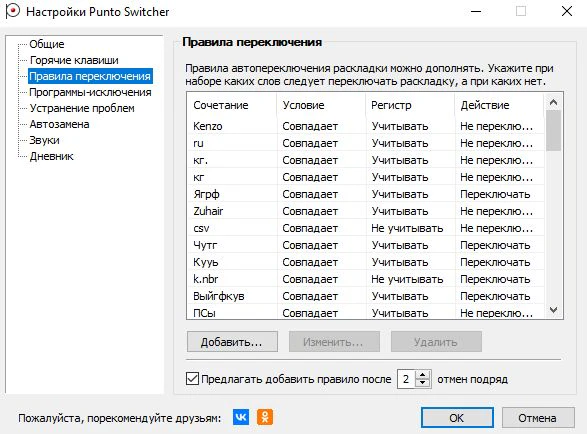587x434 pixels.
Task: Select the «кг.» rule with the period
Action: point(365,160)
